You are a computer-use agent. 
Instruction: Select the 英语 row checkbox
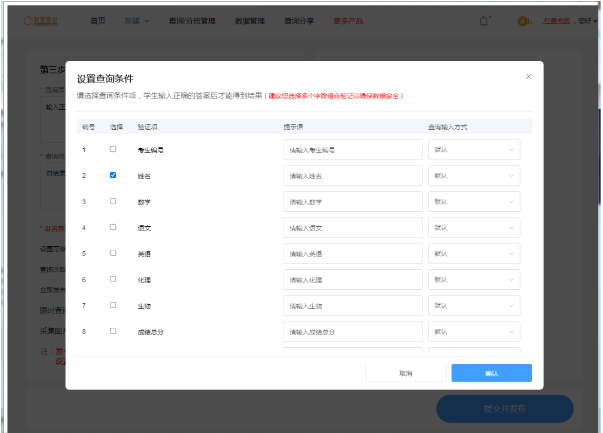tap(112, 253)
